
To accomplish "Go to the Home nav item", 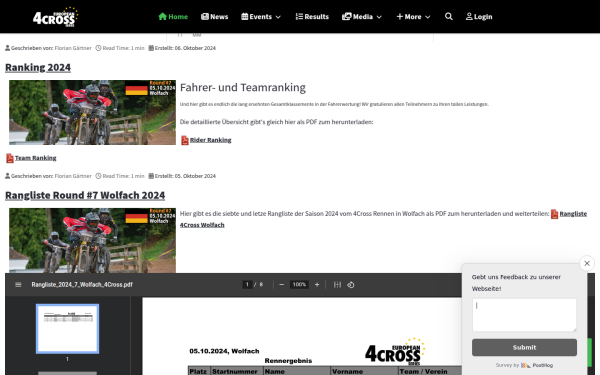I will click(x=173, y=17).
